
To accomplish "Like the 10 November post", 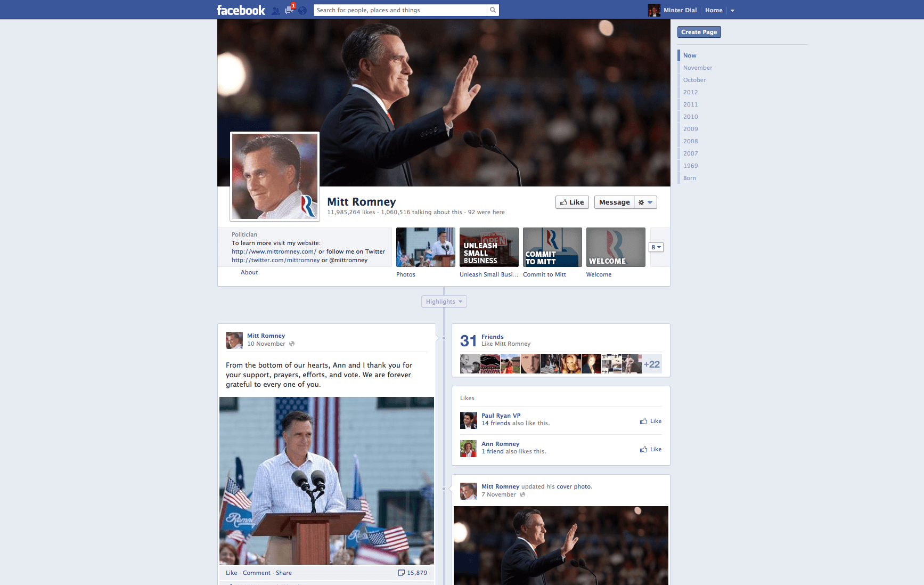I will tap(231, 573).
